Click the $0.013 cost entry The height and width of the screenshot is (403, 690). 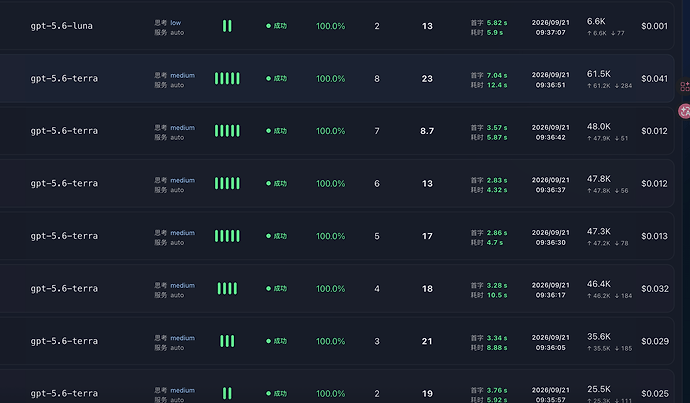click(654, 236)
